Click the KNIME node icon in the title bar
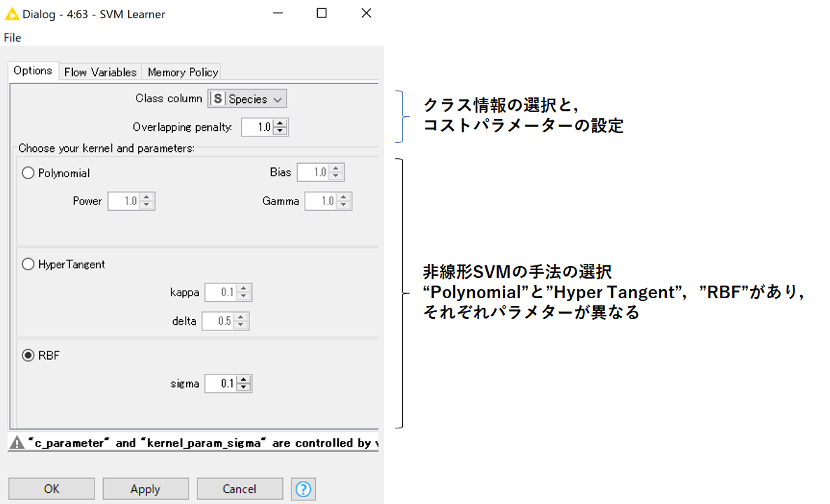The image size is (830, 504). [11, 13]
